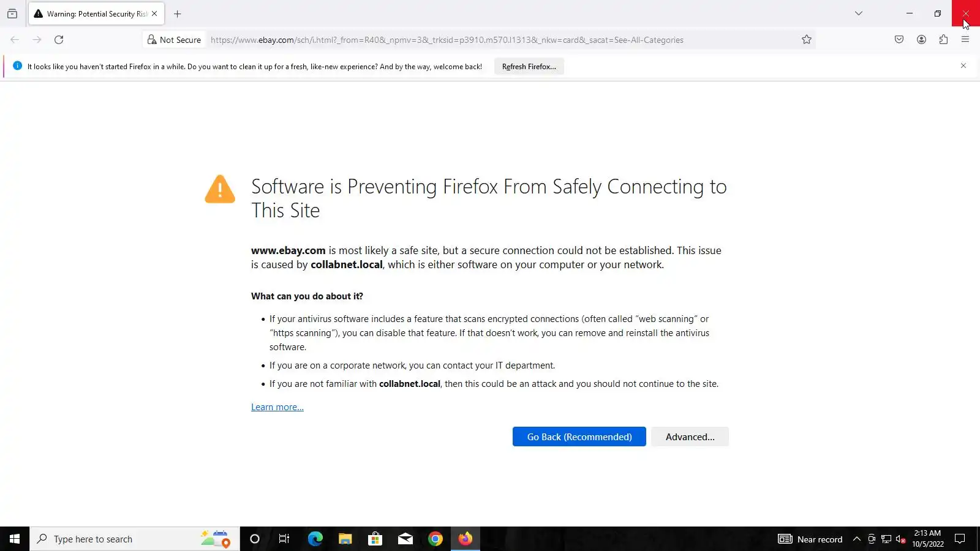Open Cortana circle icon on taskbar
The width and height of the screenshot is (980, 551).
pyautogui.click(x=255, y=539)
